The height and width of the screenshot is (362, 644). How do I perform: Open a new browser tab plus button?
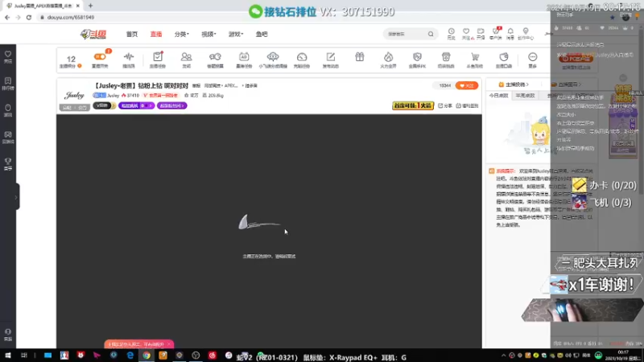[x=90, y=6]
